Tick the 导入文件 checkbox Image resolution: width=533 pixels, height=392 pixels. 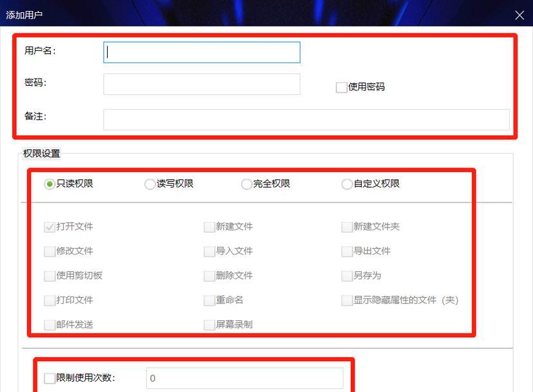[209, 251]
